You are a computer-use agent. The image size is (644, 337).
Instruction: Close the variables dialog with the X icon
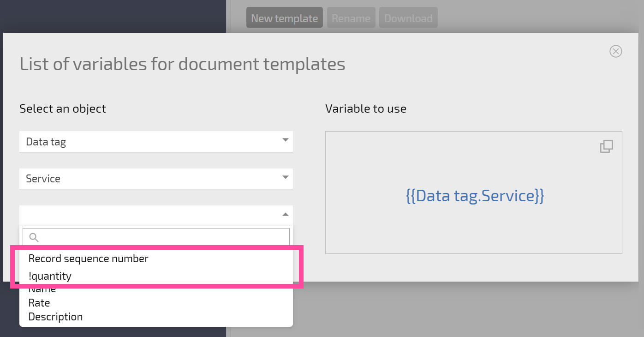coord(616,51)
